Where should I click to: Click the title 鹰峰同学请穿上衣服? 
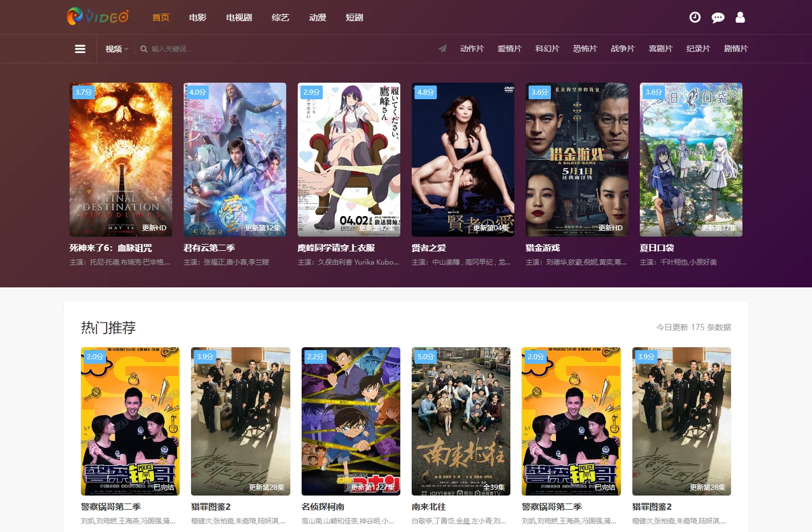click(x=336, y=248)
